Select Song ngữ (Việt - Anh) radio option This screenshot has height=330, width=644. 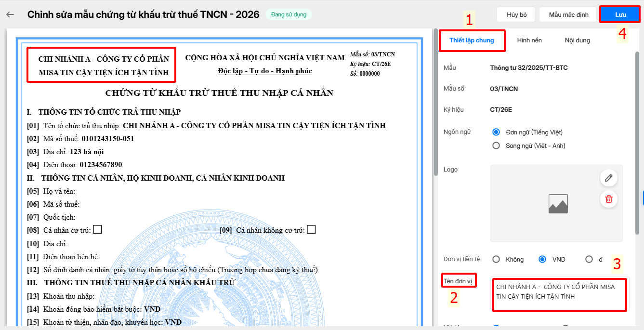[x=496, y=145]
